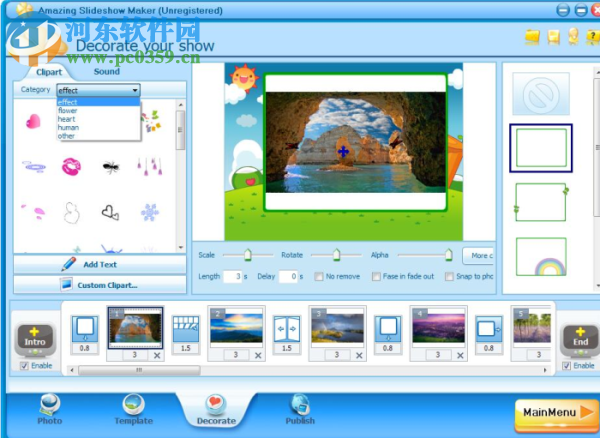
Task: Adjust the Alpha slider handle
Action: coord(449,255)
